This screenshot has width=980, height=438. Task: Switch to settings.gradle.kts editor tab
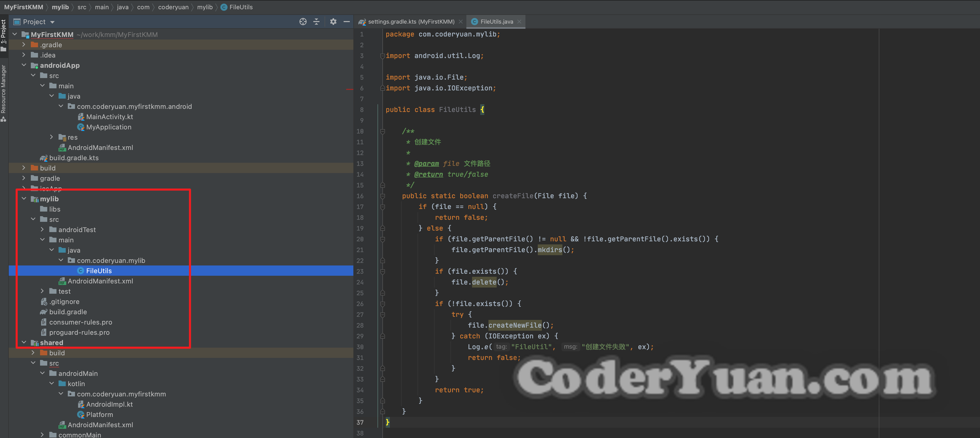click(x=411, y=22)
